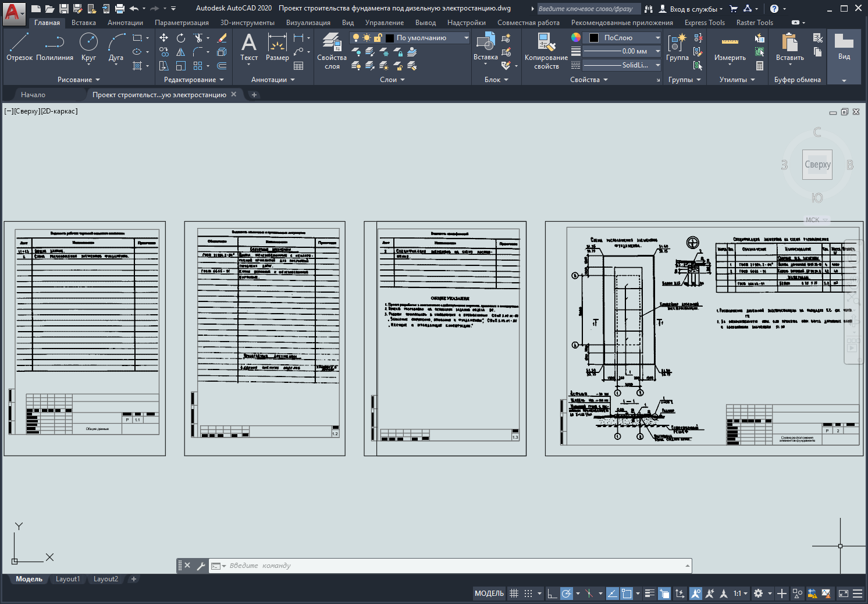Add a new layout with plus button
This screenshot has width=868, height=604.
tap(134, 579)
